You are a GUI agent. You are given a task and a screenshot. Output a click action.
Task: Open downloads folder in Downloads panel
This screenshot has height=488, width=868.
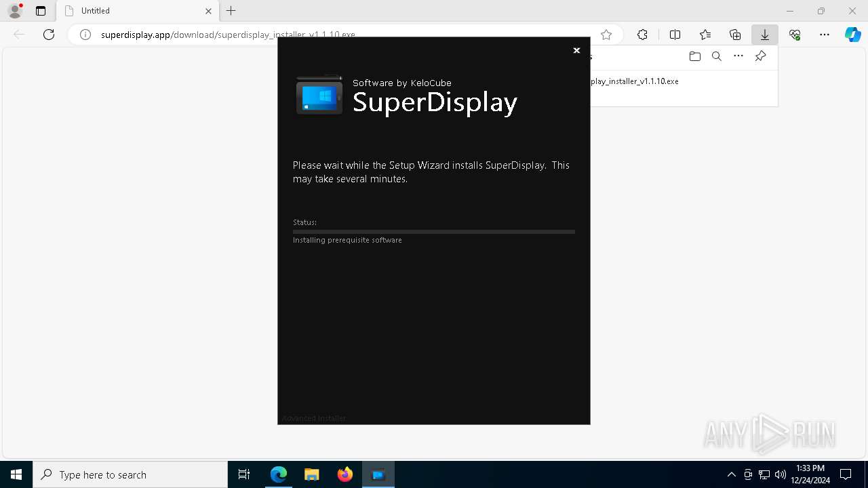694,56
